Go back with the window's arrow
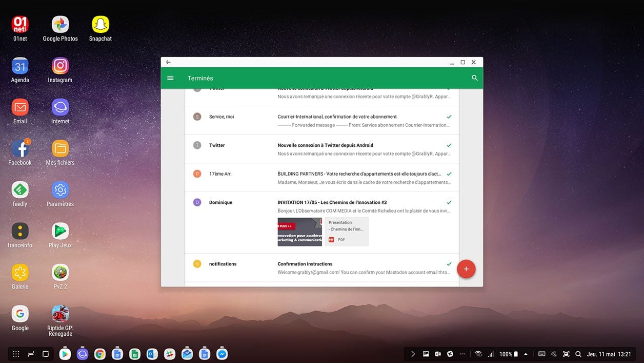Screen dimensions: 644x363 (168, 62)
